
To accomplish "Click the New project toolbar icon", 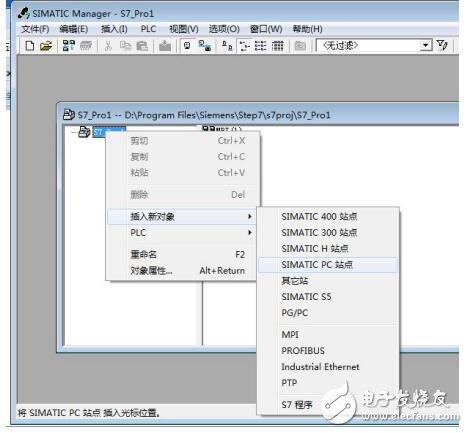I will click(x=30, y=46).
